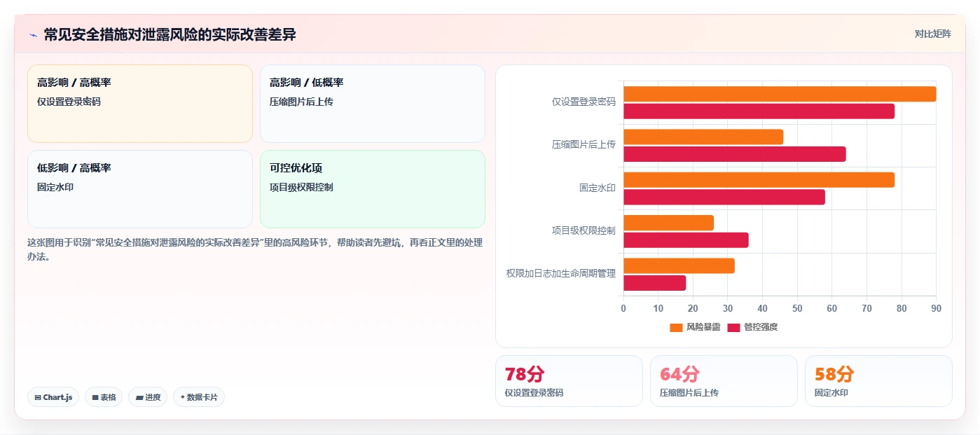980x435 pixels.
Task: Click orange bar for 仅设置登录密码
Action: 780,94
